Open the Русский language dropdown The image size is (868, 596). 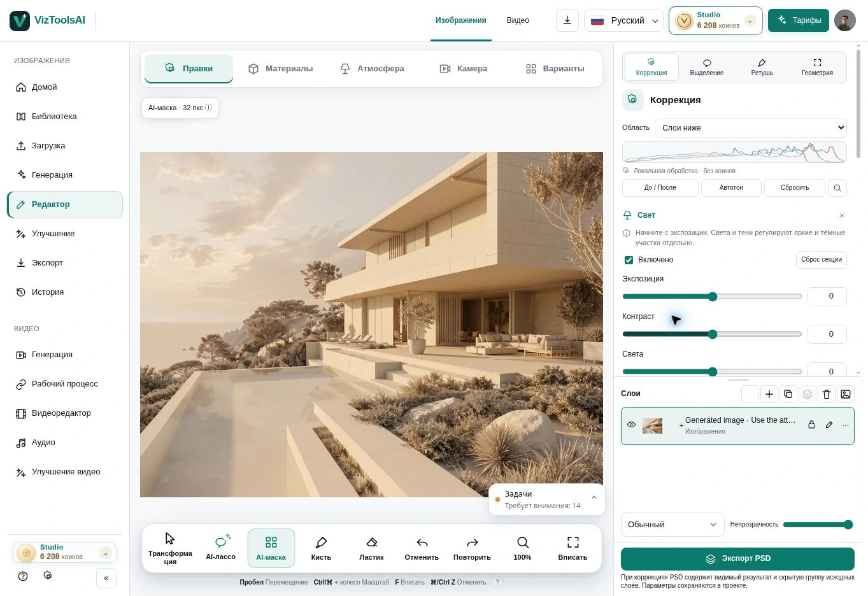pos(624,20)
